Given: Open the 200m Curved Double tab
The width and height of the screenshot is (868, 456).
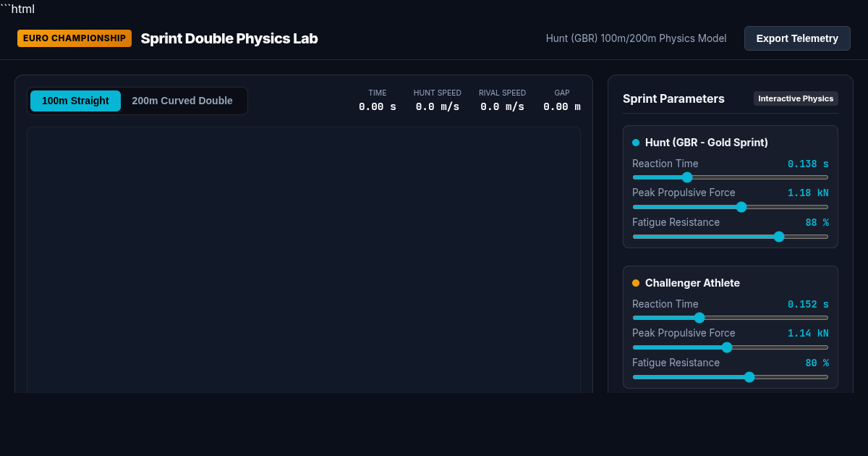Looking at the screenshot, I should (182, 101).
